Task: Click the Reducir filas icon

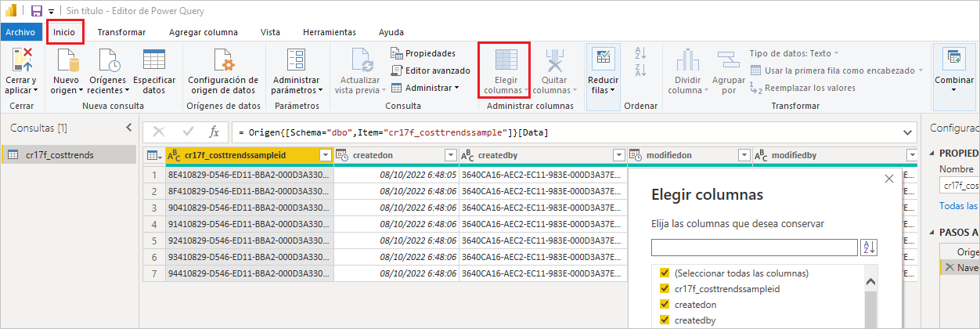Action: pyautogui.click(x=603, y=59)
